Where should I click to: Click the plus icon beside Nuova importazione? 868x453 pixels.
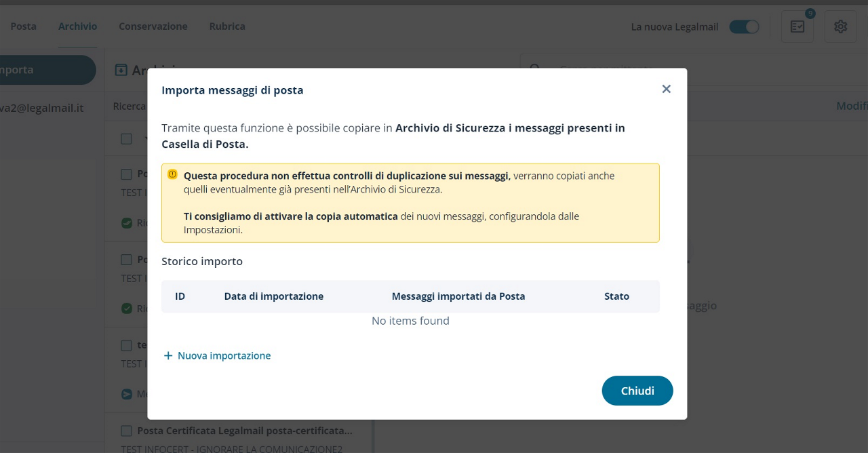click(168, 356)
